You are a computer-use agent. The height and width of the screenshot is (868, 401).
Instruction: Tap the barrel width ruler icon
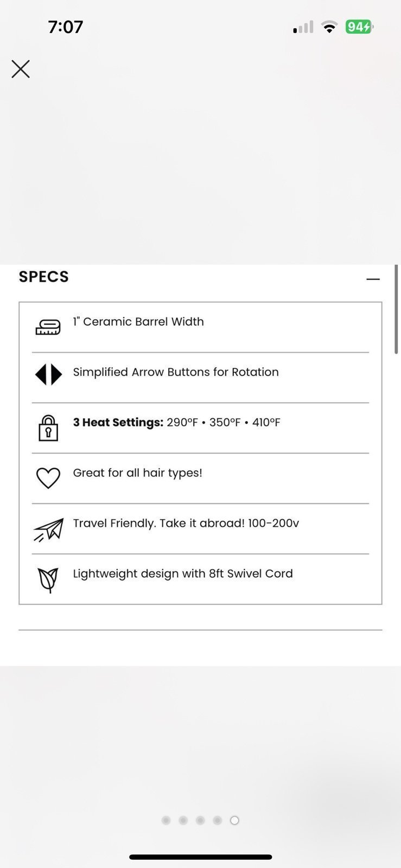[48, 327]
